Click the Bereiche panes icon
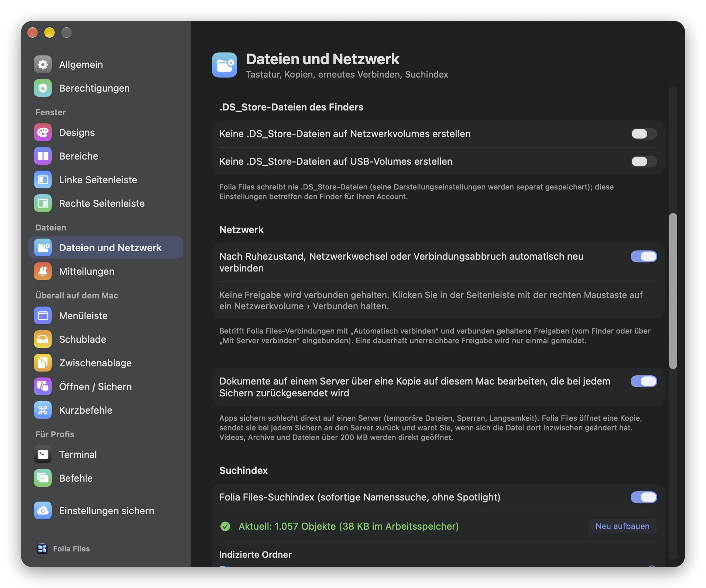This screenshot has width=706, height=588. 43,156
